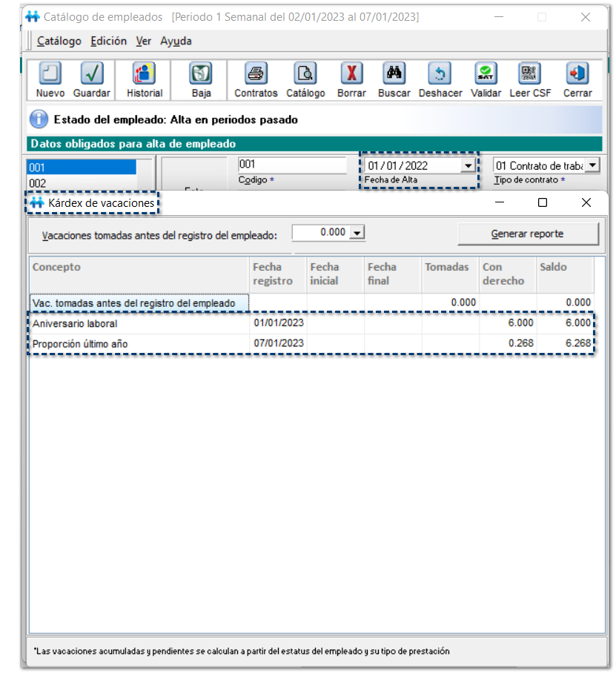Open the Ayuda menu

176,42
